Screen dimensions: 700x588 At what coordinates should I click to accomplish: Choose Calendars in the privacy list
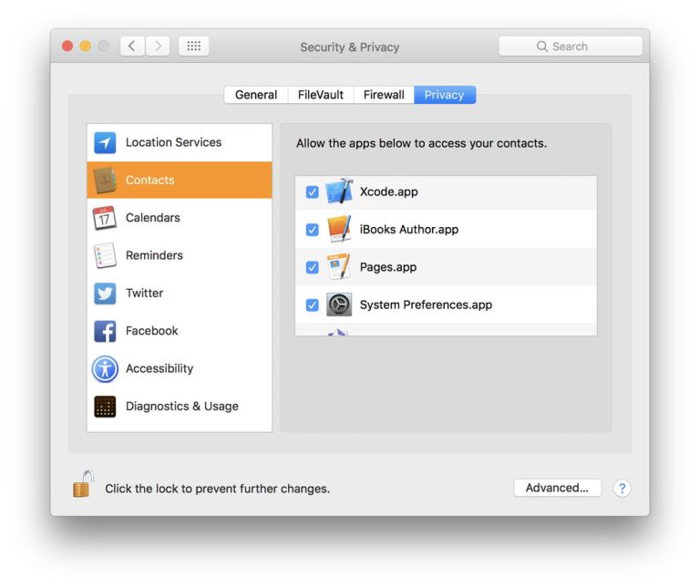click(180, 218)
